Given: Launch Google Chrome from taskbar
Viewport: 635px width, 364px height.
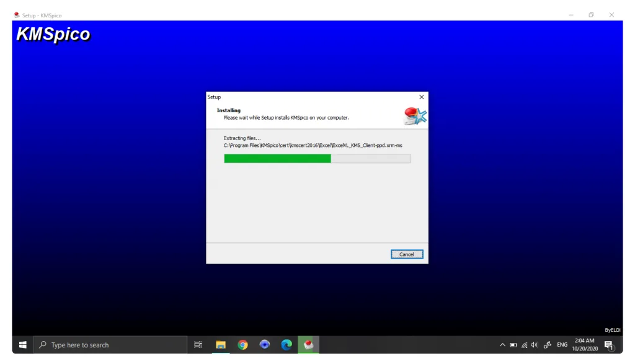Looking at the screenshot, I should tap(242, 345).
